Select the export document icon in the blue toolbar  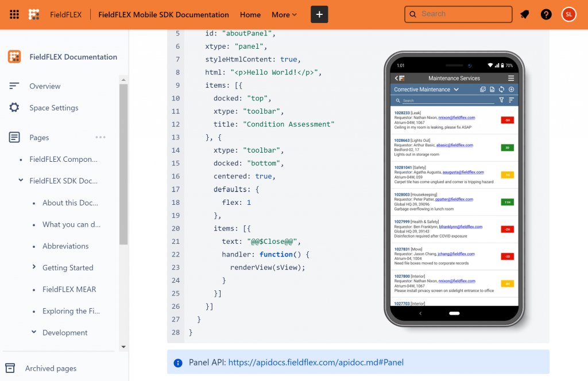(492, 90)
